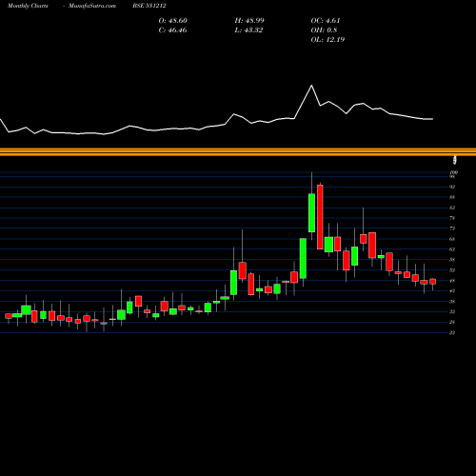Click the last red candlestick on the right
Screen dimensions: 476x476
point(432,282)
